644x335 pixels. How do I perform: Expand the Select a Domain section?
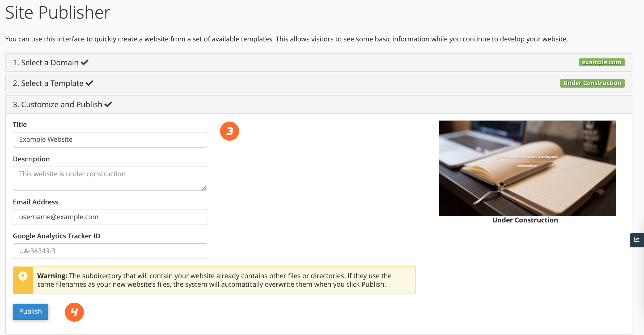tap(319, 62)
